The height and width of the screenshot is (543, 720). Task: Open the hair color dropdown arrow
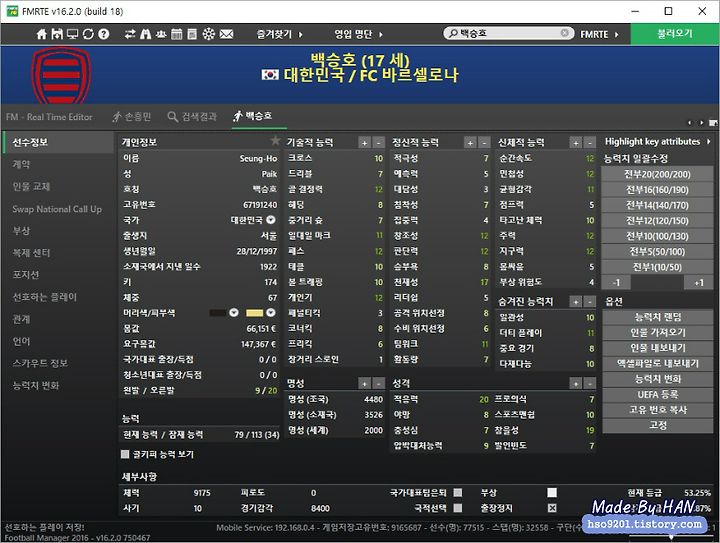[x=234, y=313]
